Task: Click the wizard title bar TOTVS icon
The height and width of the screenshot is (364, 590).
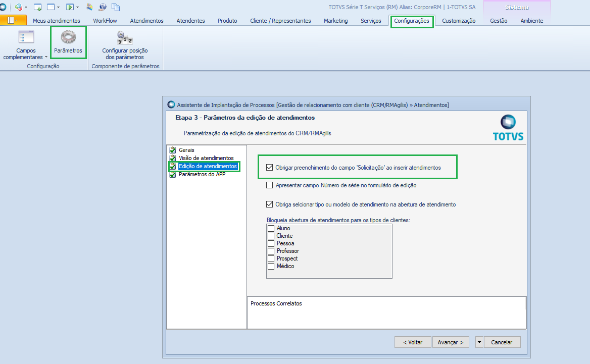Action: tap(171, 105)
